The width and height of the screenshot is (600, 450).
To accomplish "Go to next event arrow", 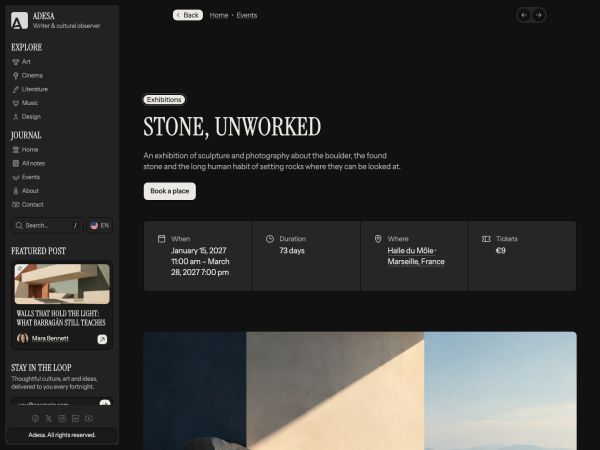I will tap(539, 15).
